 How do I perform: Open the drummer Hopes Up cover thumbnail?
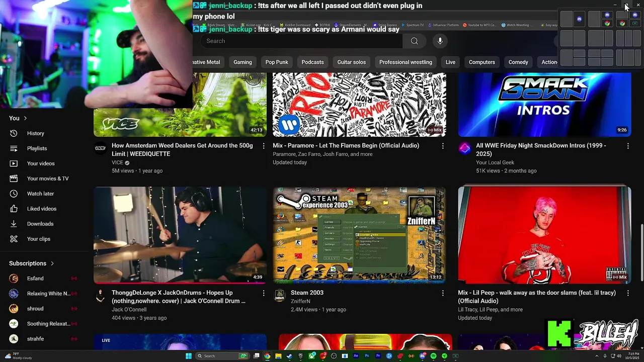(x=180, y=235)
